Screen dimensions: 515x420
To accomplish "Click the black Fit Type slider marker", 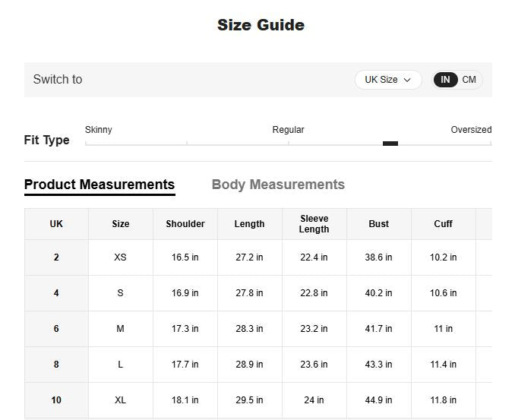I will [x=390, y=143].
